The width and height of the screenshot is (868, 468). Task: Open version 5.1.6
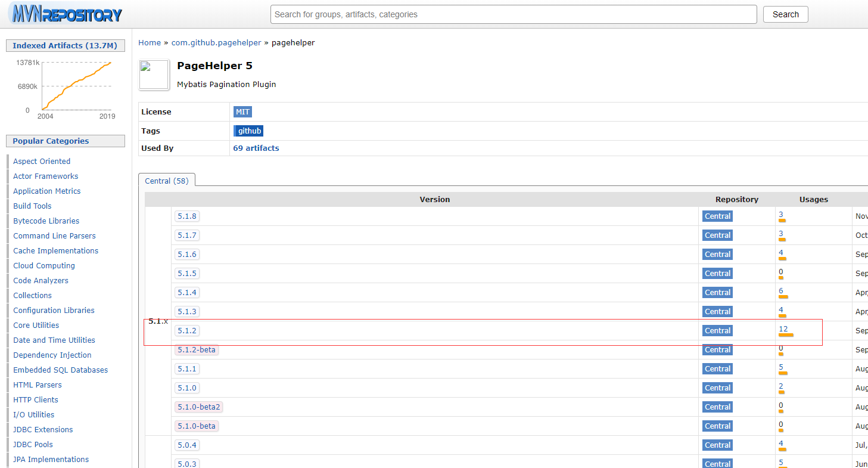tap(187, 254)
